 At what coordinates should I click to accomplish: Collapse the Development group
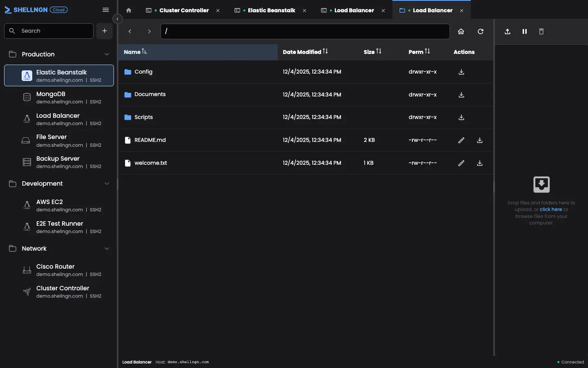[107, 184]
